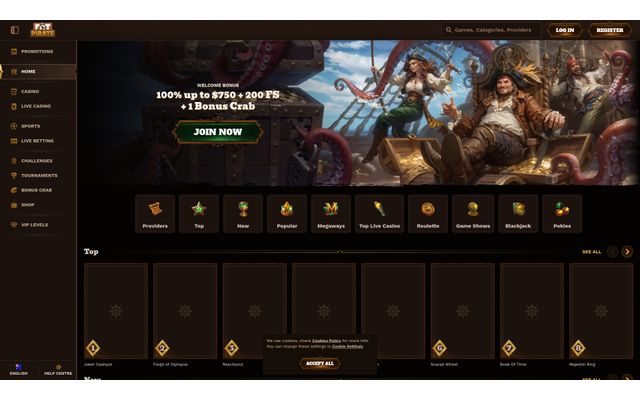Open Tournaments in the sidebar
This screenshot has width=640, height=400.
[x=38, y=176]
